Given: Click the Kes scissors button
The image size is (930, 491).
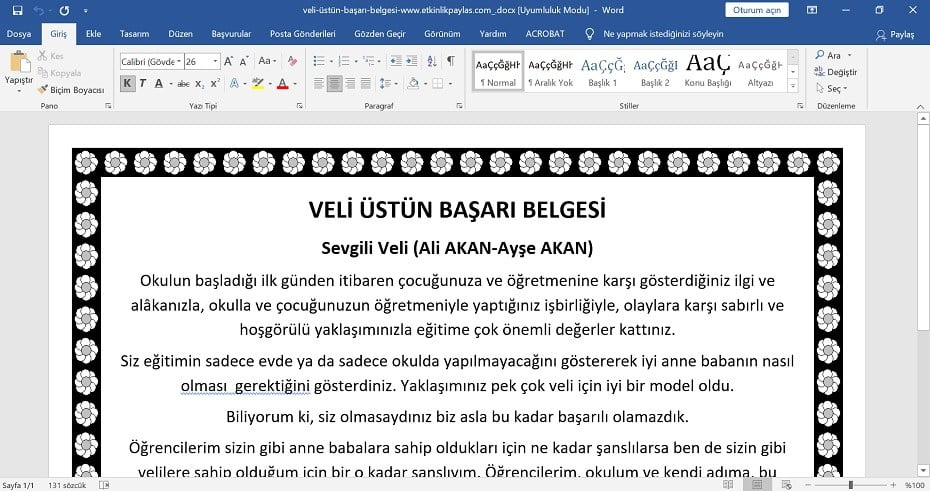Looking at the screenshot, I should tap(50, 56).
